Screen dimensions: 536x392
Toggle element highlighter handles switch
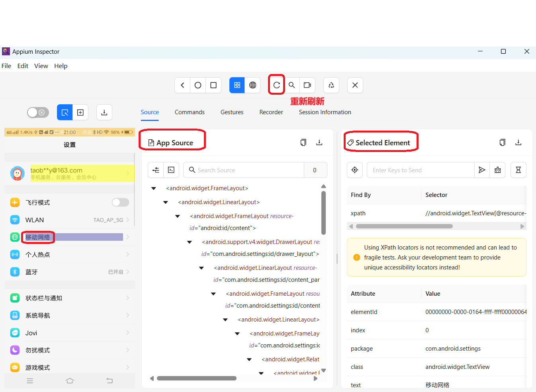tap(38, 113)
